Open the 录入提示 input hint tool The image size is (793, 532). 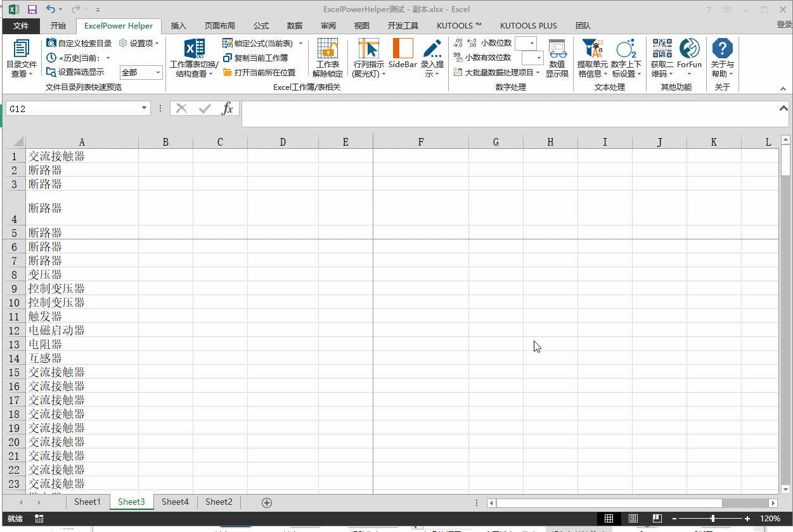(x=432, y=58)
